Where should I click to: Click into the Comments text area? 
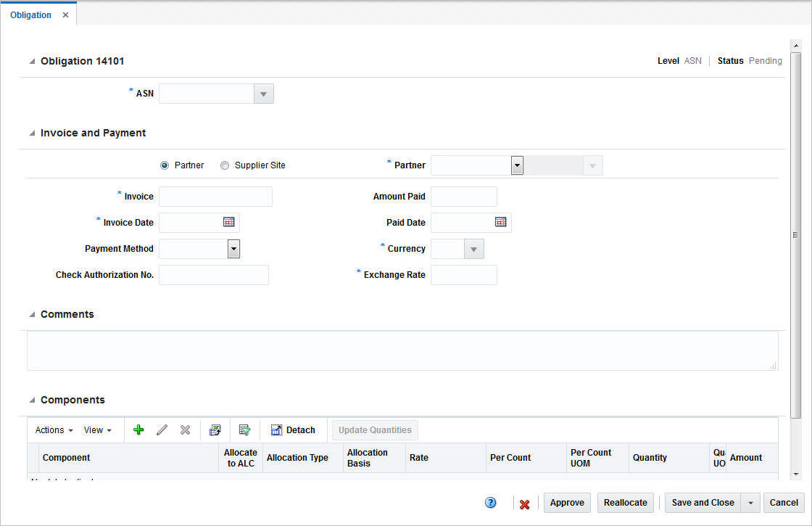point(402,351)
